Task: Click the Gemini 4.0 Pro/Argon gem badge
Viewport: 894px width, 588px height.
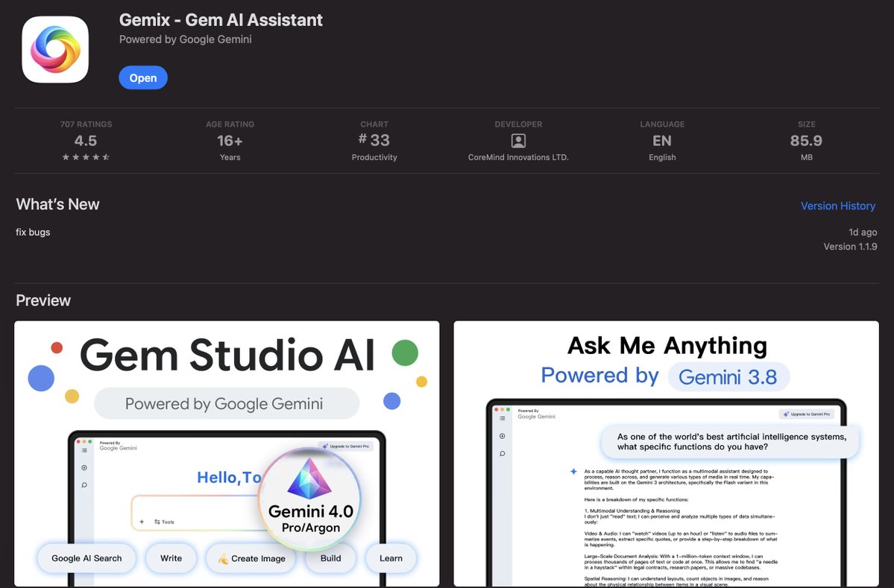Action: coord(310,499)
